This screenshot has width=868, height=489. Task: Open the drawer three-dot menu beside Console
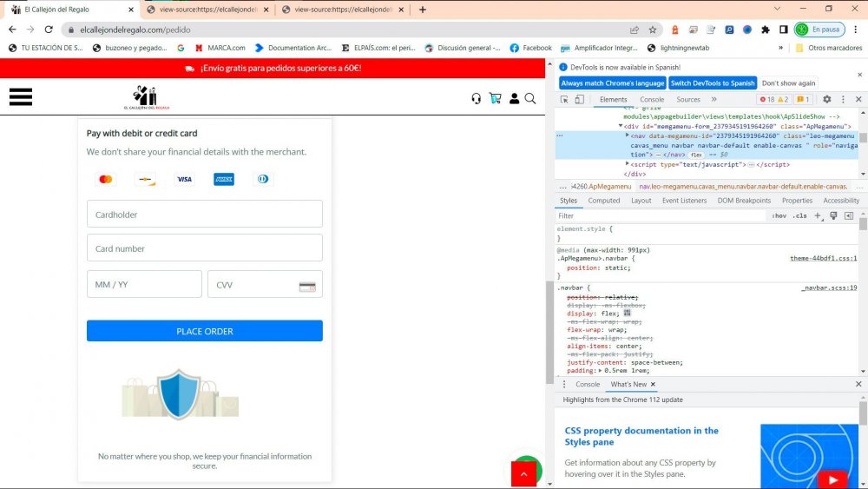(x=564, y=384)
